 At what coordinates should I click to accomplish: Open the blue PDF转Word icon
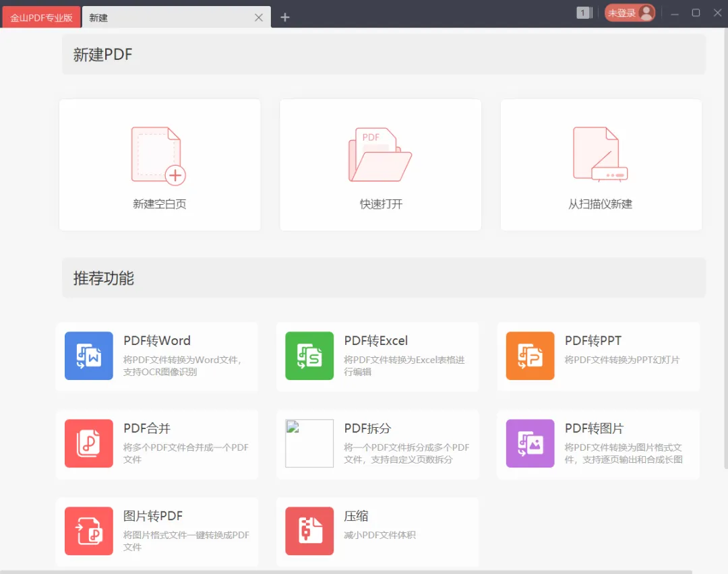[x=89, y=356]
